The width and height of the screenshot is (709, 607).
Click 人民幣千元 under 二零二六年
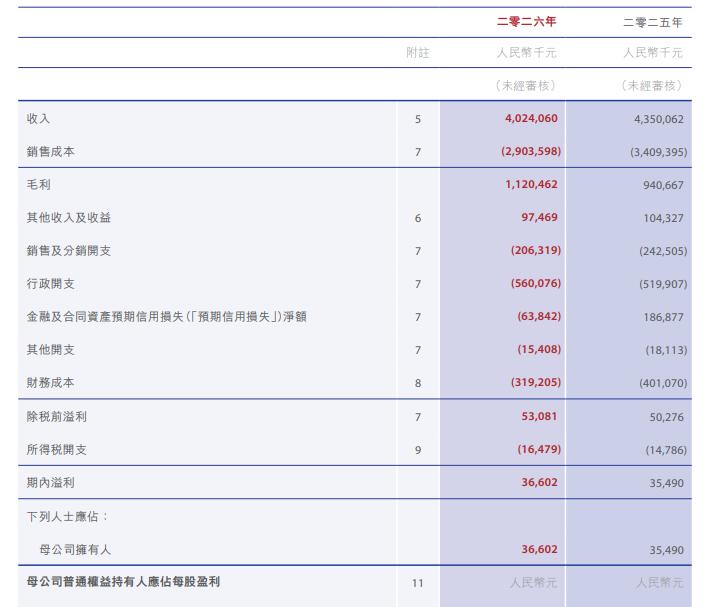click(526, 53)
